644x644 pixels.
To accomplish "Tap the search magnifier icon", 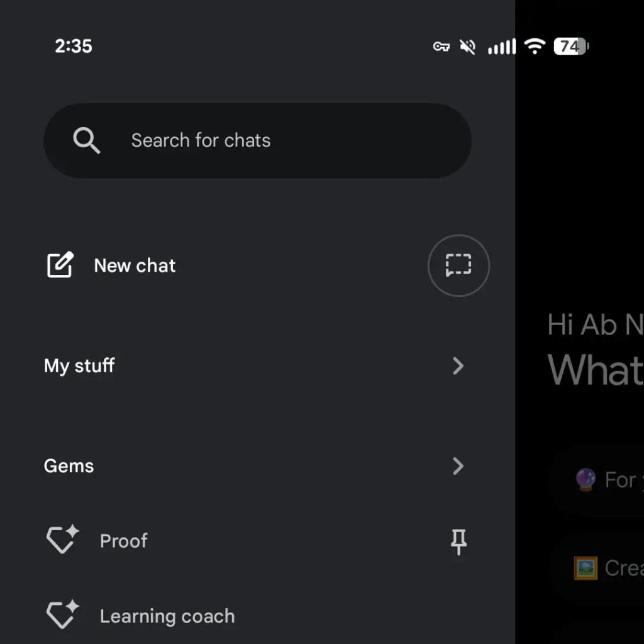I will (x=86, y=140).
